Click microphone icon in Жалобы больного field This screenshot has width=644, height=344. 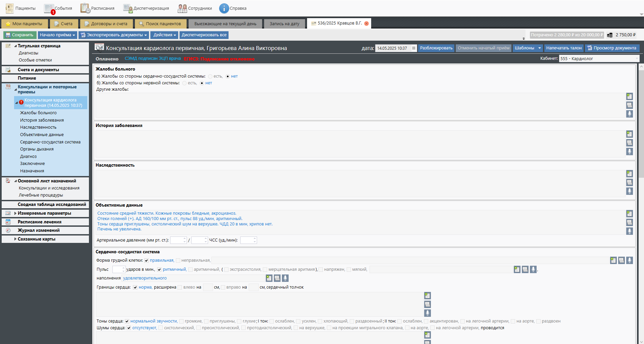pos(629,114)
